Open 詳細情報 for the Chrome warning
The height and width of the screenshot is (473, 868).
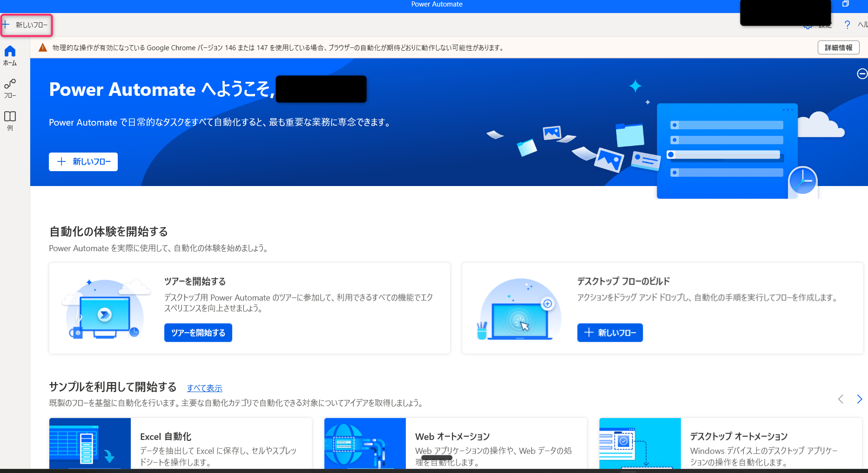coord(838,47)
